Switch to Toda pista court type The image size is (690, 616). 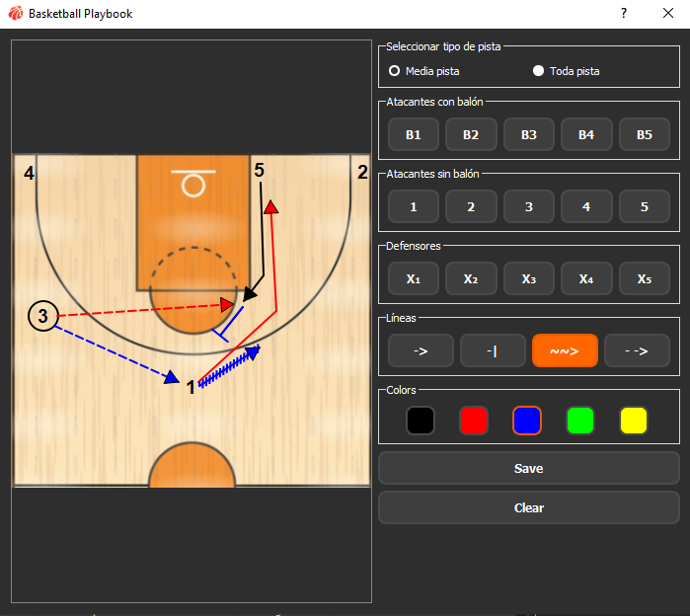539,71
